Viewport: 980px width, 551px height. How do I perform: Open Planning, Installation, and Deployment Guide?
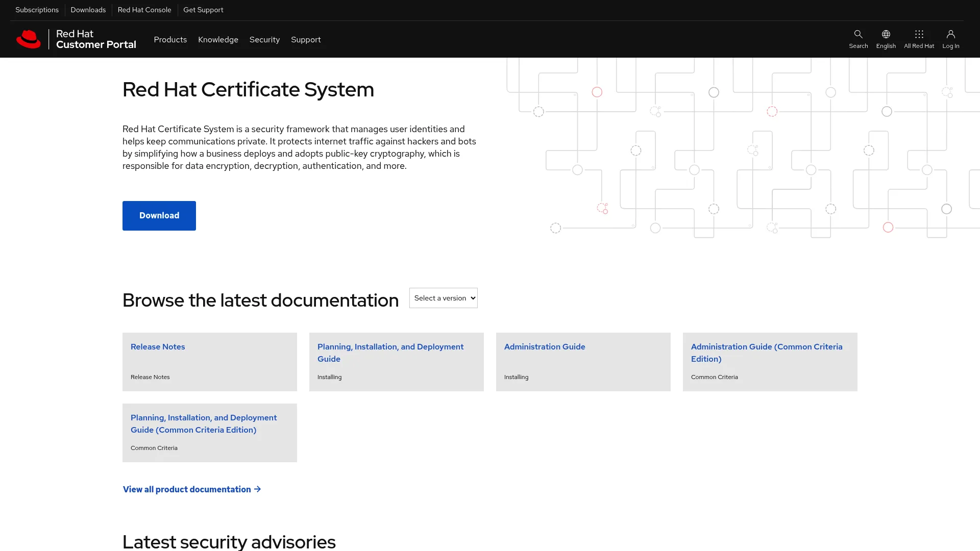point(390,353)
